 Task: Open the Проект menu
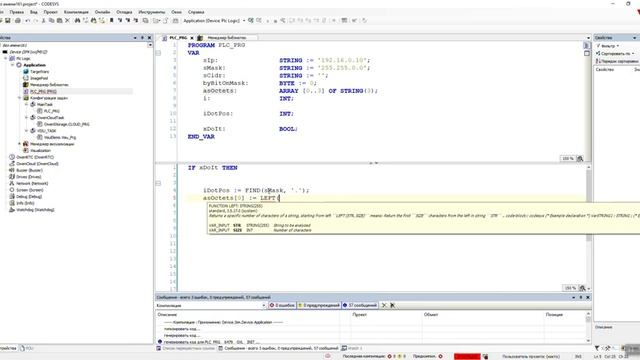click(51, 12)
